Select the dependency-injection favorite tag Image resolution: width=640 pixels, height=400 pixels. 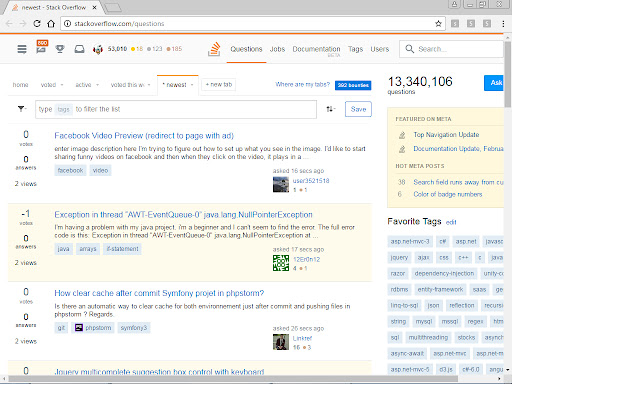tap(444, 273)
